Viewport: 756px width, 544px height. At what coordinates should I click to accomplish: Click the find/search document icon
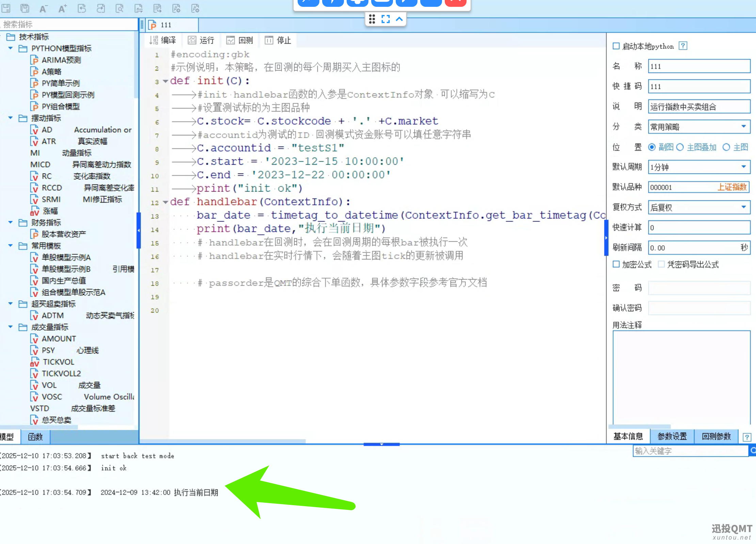coord(120,9)
